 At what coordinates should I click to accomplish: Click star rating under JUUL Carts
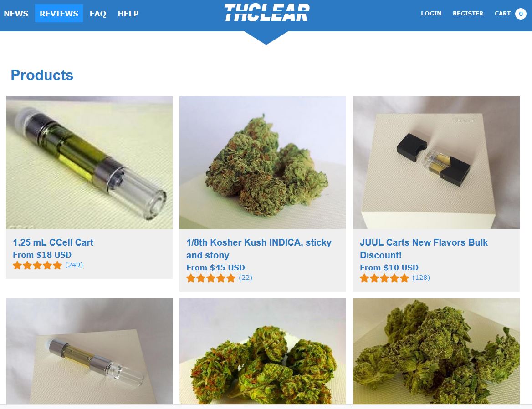pyautogui.click(x=384, y=278)
